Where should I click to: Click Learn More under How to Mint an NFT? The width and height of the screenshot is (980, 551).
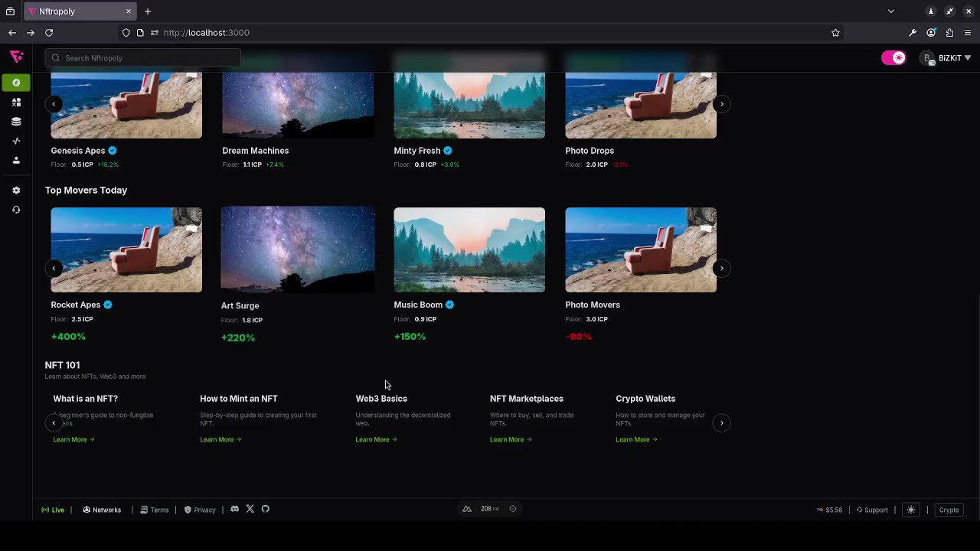220,440
